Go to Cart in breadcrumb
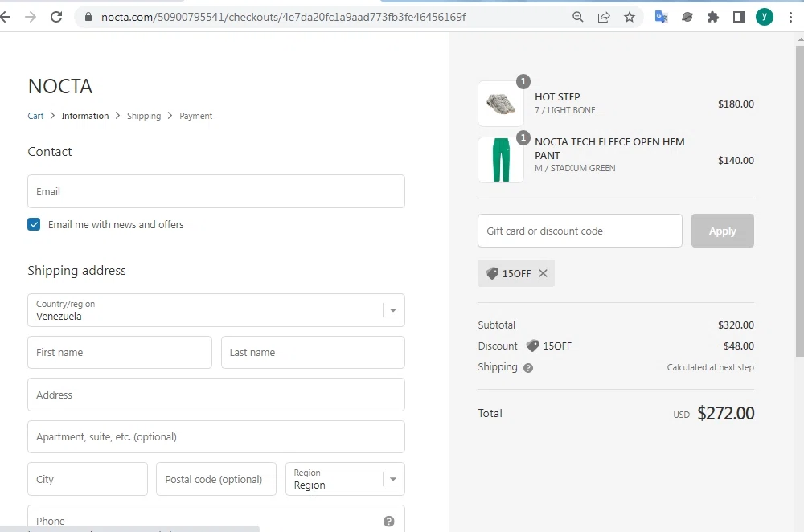804x532 pixels. [35, 116]
